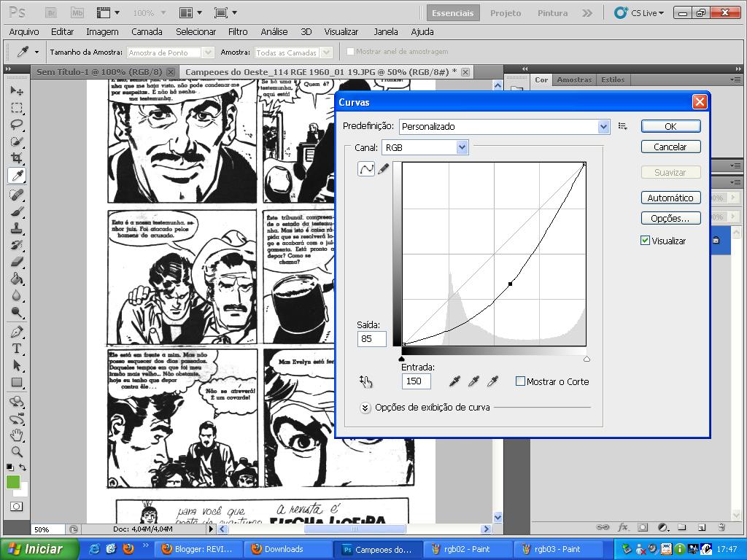This screenshot has width=747, height=560.
Task: Select the Paint Bucket tool
Action: 17,279
